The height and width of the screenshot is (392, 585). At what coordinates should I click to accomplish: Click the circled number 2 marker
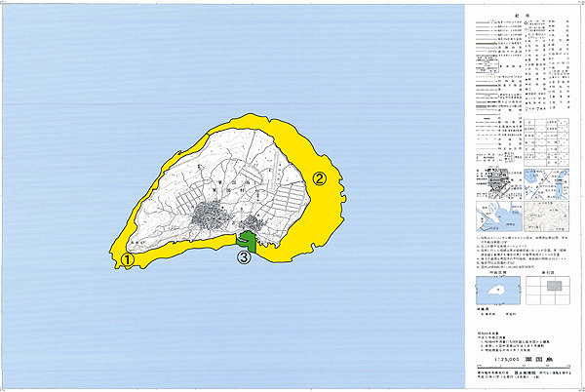point(318,178)
